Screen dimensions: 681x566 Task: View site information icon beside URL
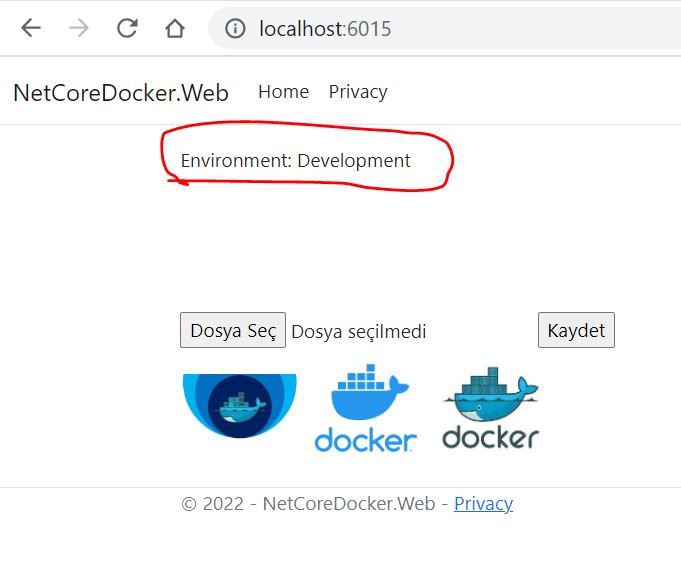(235, 29)
